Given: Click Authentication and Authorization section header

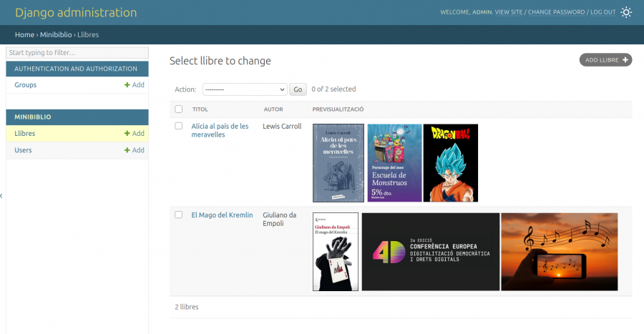Looking at the screenshot, I should click(x=76, y=69).
